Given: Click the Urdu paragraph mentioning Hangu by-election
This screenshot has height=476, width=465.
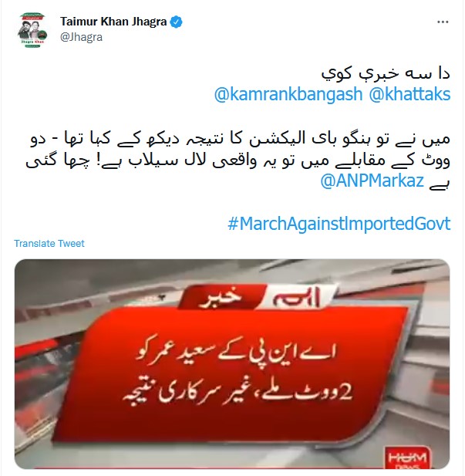Looking at the screenshot, I should [238, 160].
